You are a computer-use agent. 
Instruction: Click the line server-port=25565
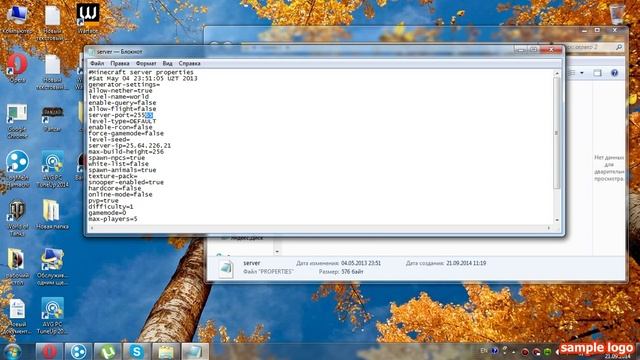(121, 115)
